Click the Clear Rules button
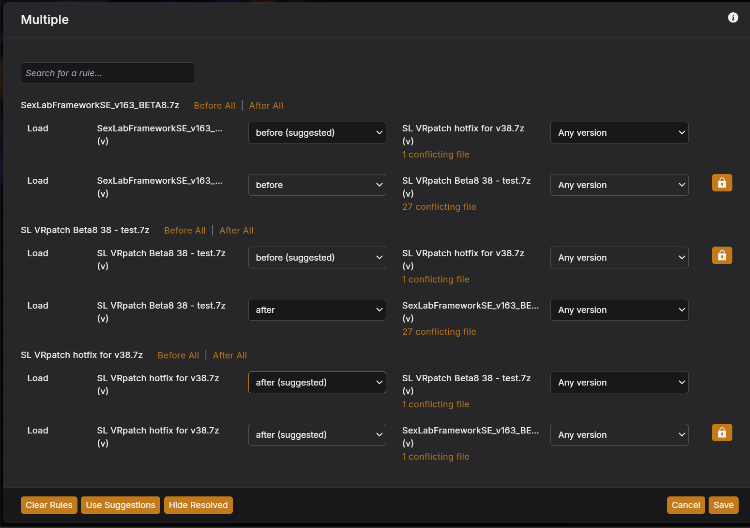The width and height of the screenshot is (750, 528). click(49, 505)
